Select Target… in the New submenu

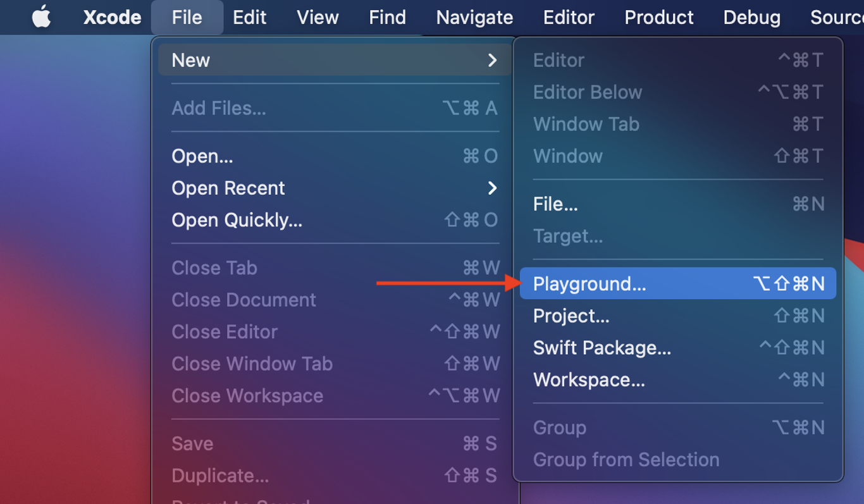[678, 236]
